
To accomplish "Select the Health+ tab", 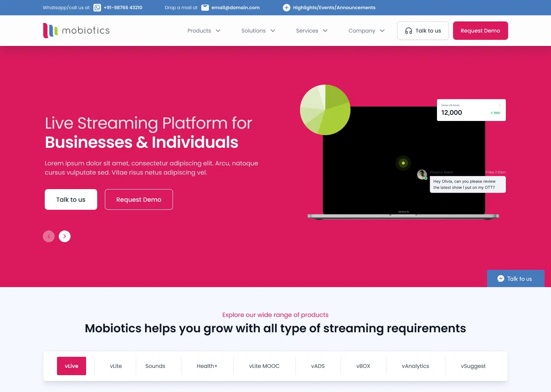I will coord(207,366).
